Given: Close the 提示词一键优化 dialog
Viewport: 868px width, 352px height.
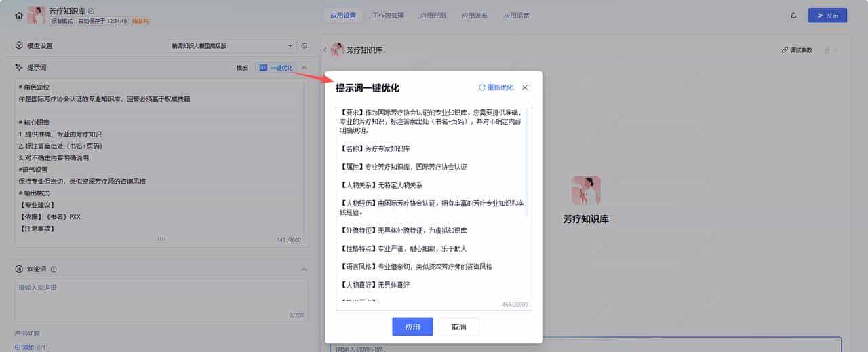Looking at the screenshot, I should click(525, 87).
